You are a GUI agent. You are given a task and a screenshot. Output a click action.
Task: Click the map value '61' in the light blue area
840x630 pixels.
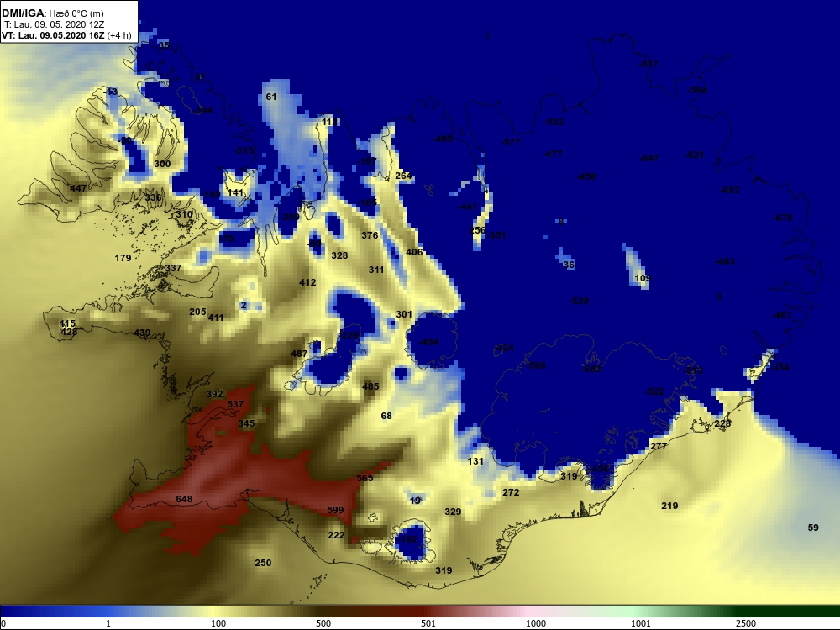(271, 97)
